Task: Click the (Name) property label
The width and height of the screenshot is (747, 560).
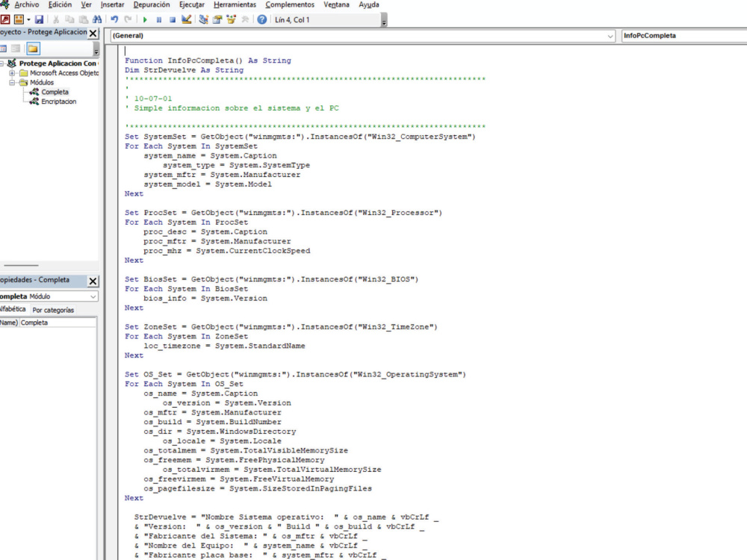Action: (9, 323)
